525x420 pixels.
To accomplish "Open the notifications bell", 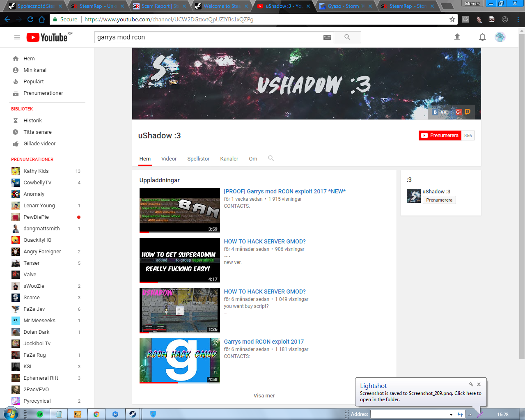I will coord(482,37).
